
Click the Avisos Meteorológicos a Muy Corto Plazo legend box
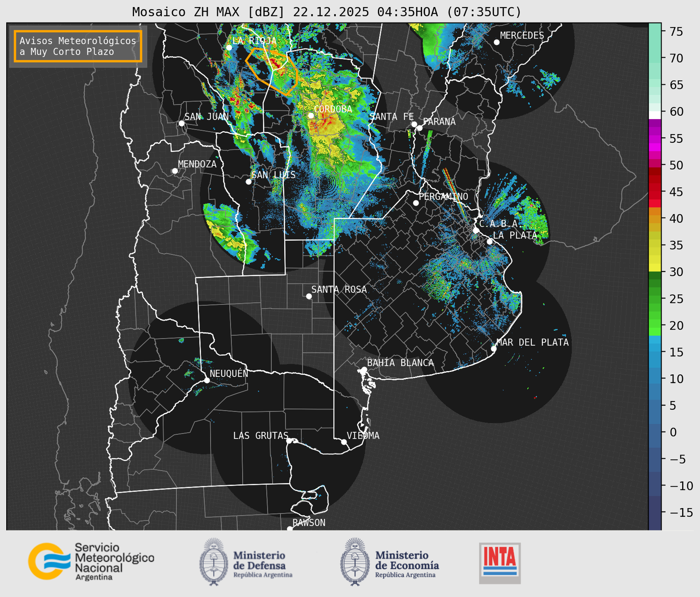(78, 46)
